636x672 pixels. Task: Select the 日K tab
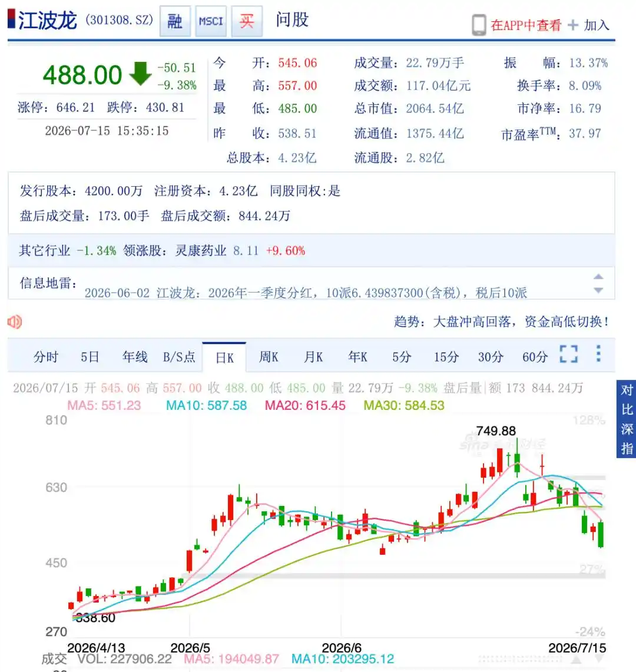pyautogui.click(x=224, y=357)
